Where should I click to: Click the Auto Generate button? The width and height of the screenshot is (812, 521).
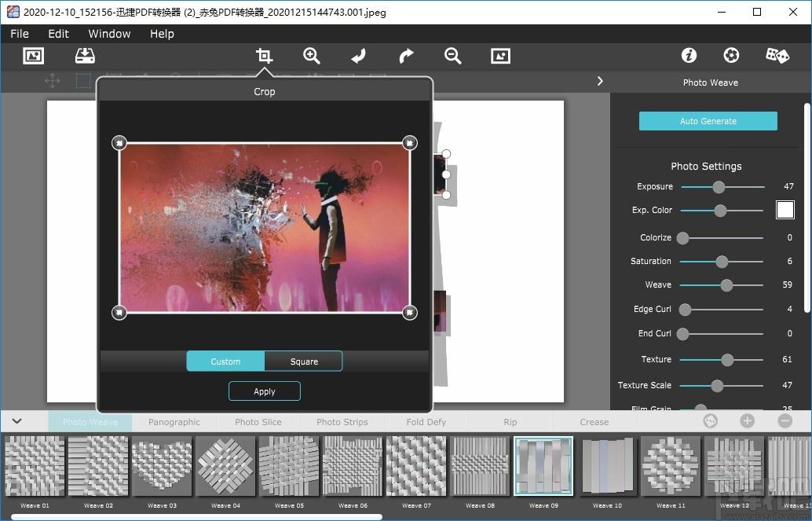(708, 121)
